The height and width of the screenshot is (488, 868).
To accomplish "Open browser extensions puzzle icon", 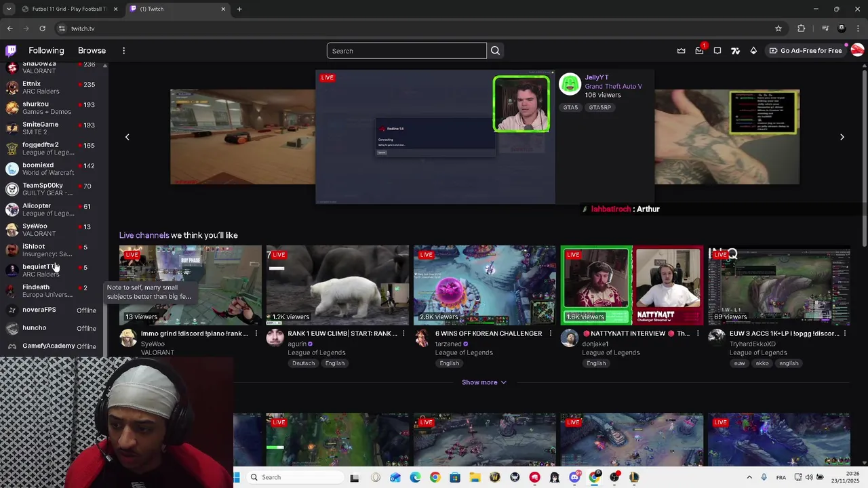I will click(x=802, y=28).
